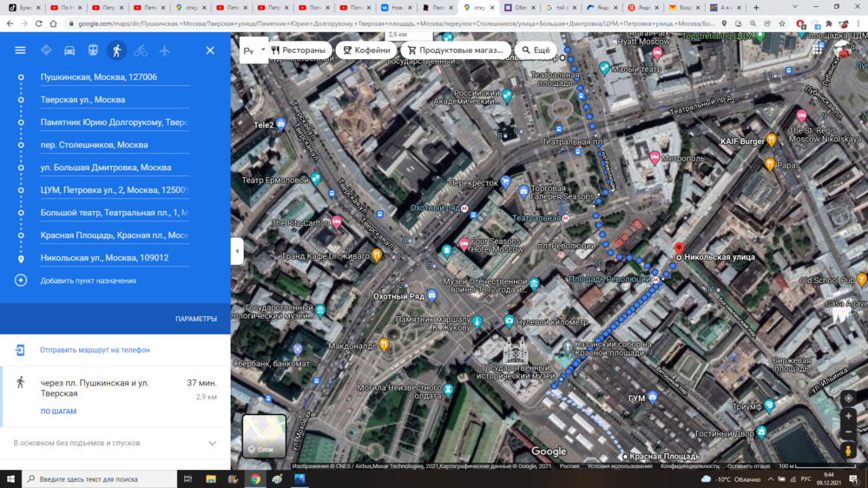Bookmark this page with star icon
The image size is (868, 488).
point(782,23)
